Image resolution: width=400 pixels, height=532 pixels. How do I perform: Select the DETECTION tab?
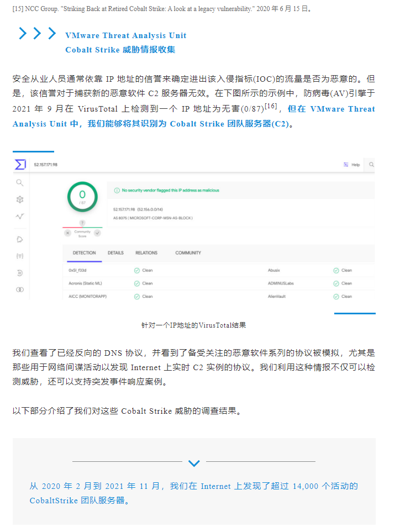84,253
